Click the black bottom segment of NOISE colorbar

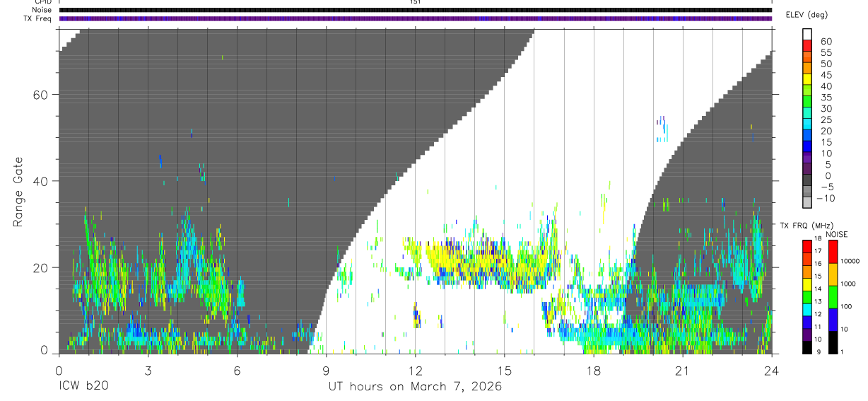[833, 341]
